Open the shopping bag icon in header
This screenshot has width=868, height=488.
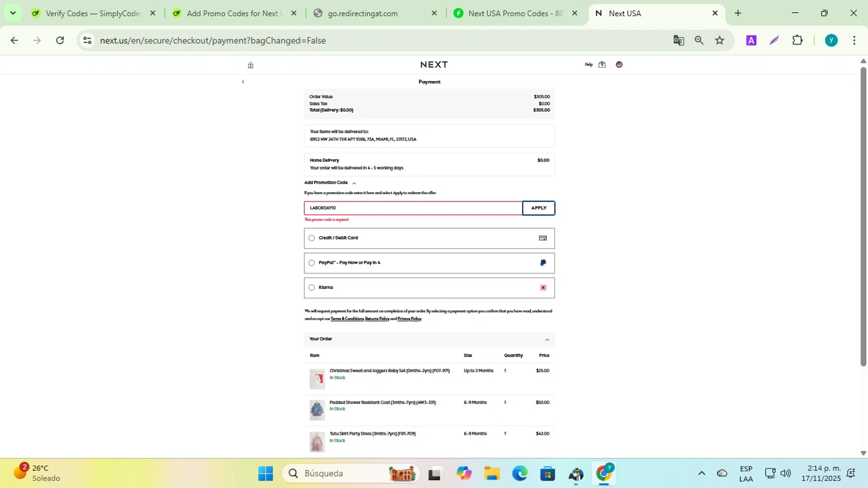[x=602, y=65]
